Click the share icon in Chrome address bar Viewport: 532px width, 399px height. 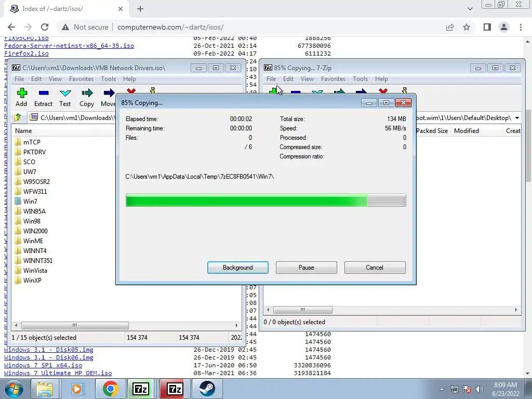[450, 27]
